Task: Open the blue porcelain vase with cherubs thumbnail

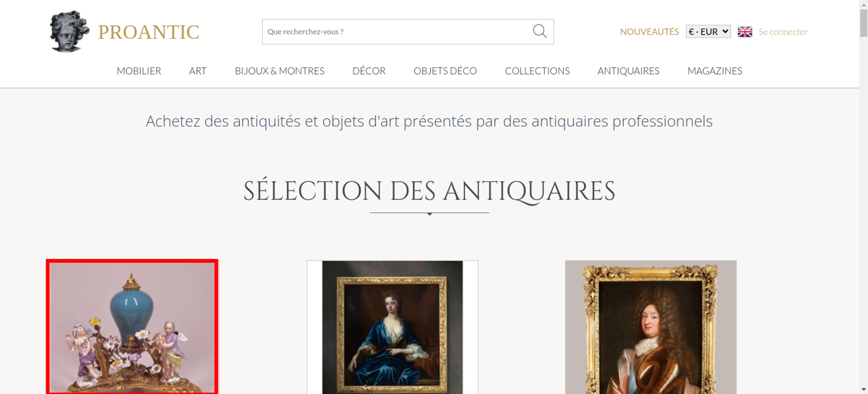Action: (x=132, y=327)
